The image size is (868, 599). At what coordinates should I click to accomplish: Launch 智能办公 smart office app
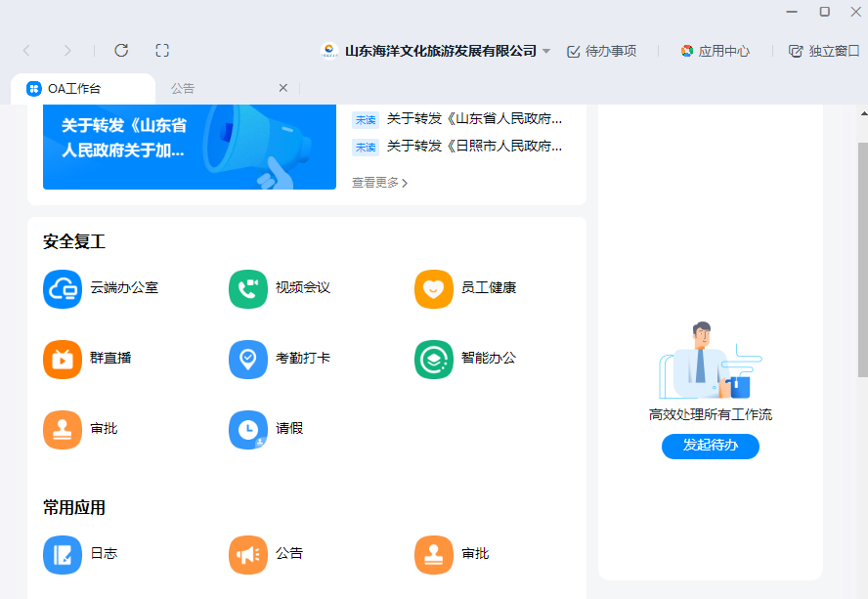[x=434, y=359]
